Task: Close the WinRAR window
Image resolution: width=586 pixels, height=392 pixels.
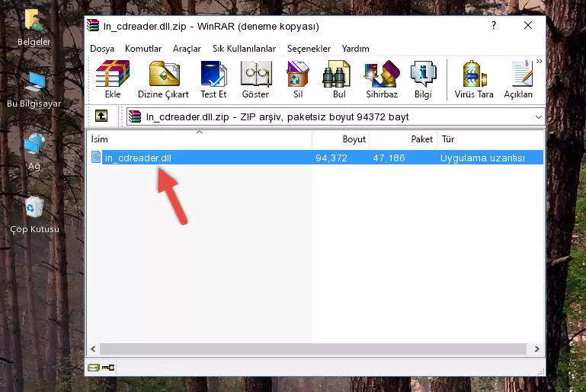Action: pyautogui.click(x=528, y=25)
